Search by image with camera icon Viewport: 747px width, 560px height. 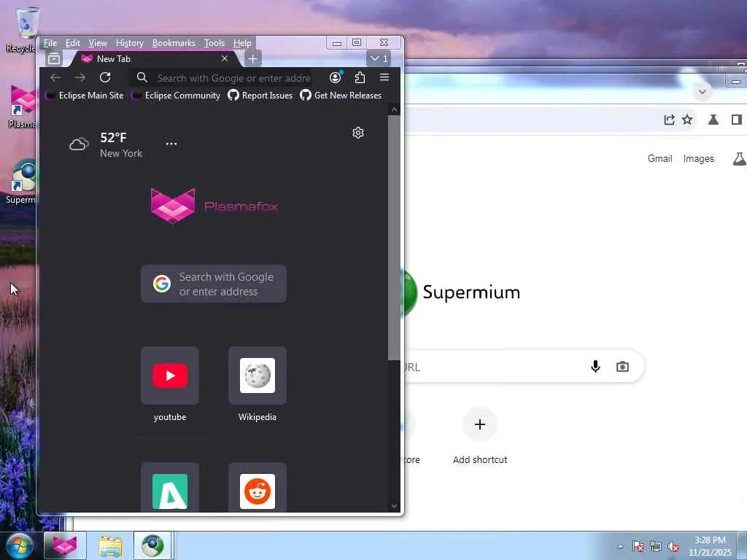click(622, 366)
